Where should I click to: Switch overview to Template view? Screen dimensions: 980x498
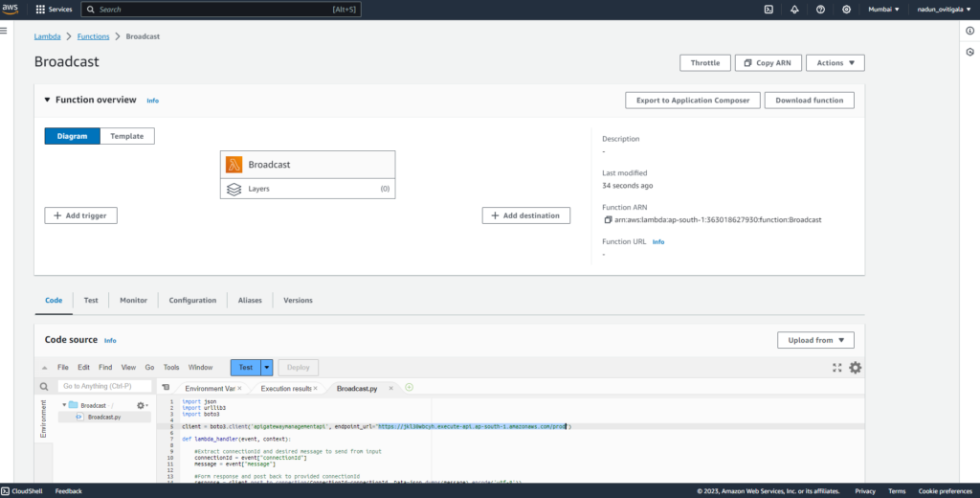point(127,136)
